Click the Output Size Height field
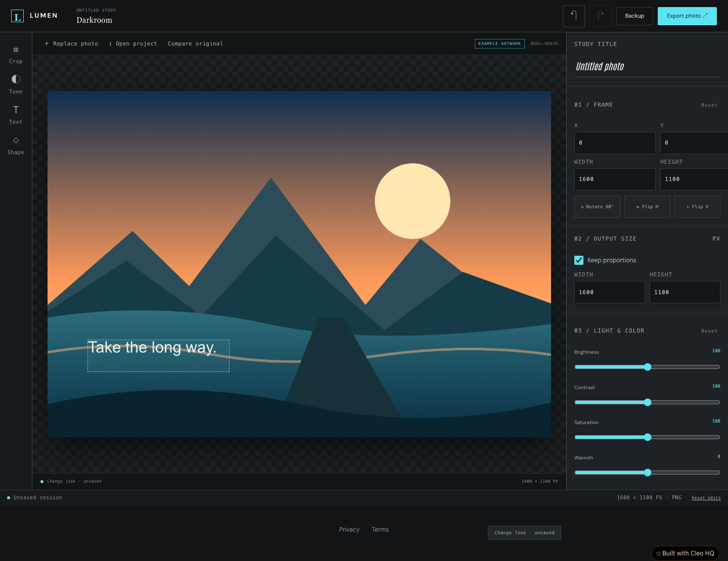This screenshot has width=728, height=561. pyautogui.click(x=685, y=292)
